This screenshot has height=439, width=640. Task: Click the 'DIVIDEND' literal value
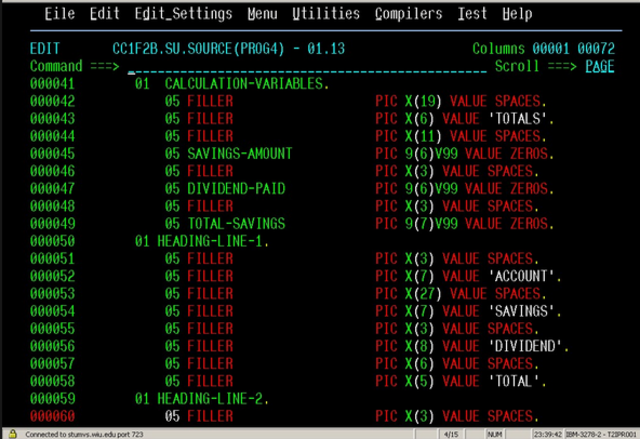(x=525, y=347)
